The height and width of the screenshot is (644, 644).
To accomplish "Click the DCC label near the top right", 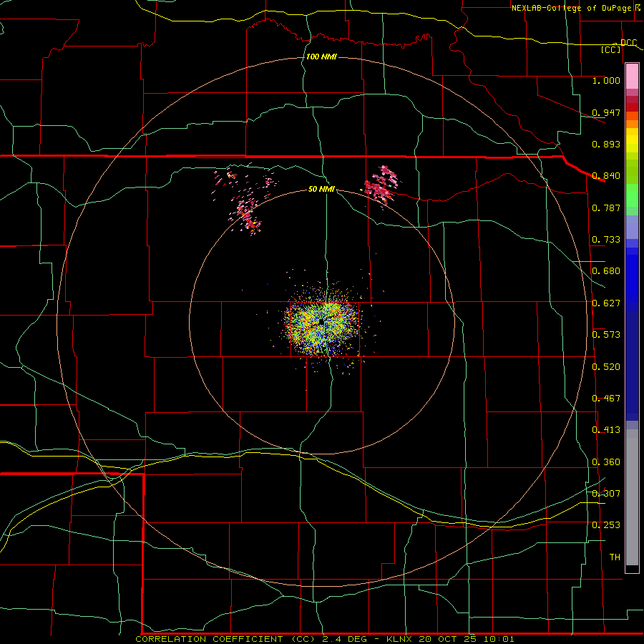I will pos(628,43).
